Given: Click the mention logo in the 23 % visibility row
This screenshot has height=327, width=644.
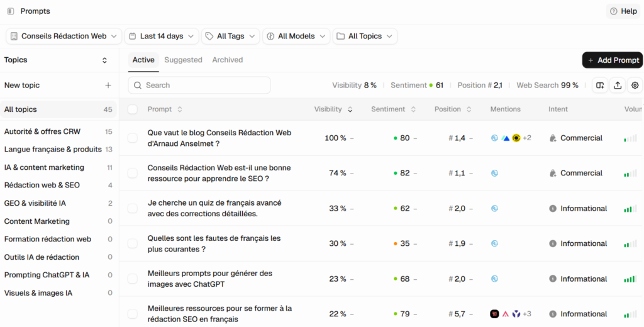Looking at the screenshot, I should pos(494,279).
